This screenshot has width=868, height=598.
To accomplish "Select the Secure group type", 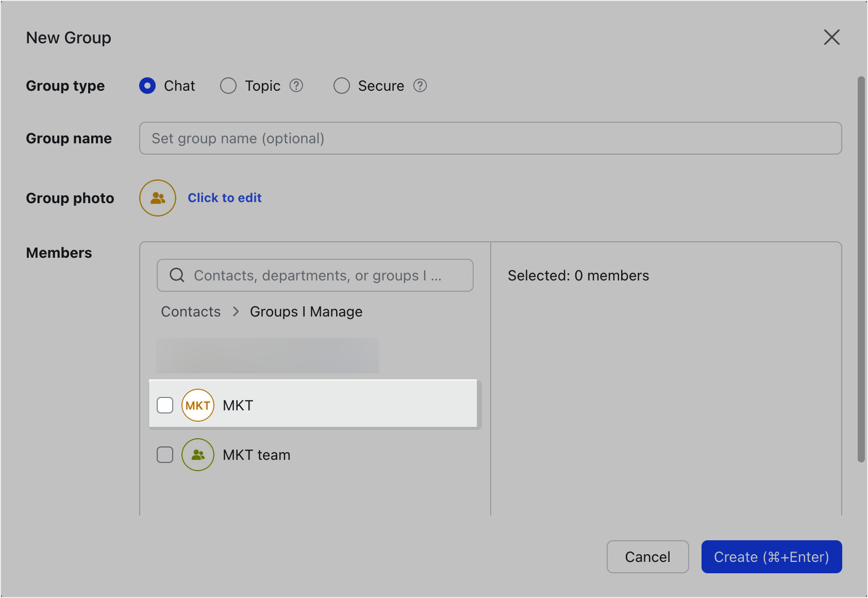I will [341, 86].
